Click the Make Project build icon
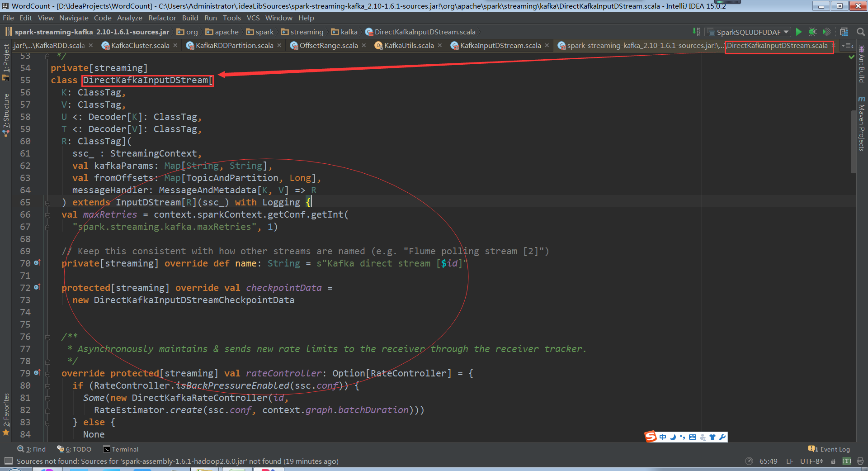 [697, 32]
